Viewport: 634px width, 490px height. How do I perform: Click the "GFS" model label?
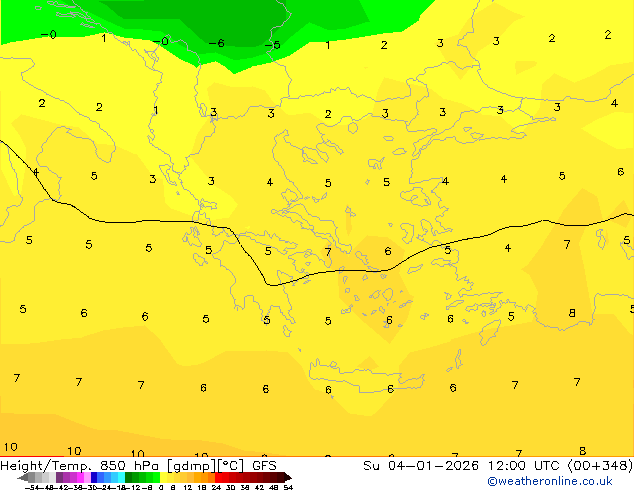point(264,466)
